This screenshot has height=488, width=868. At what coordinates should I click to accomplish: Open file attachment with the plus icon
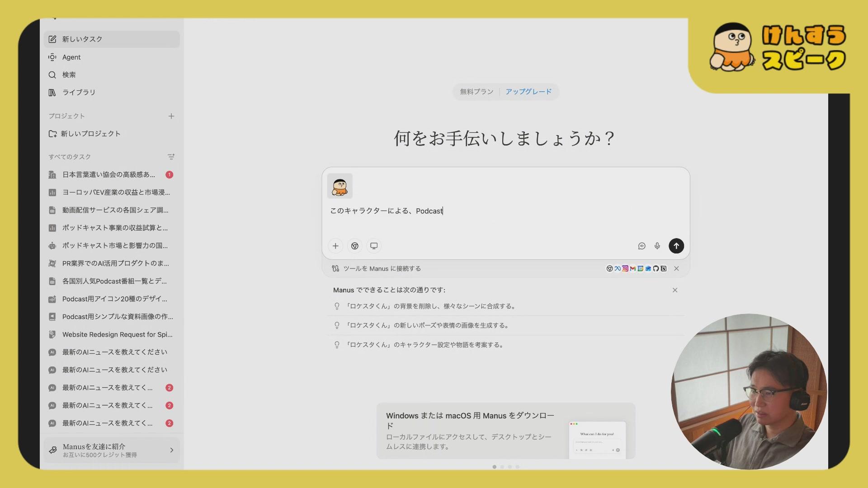click(335, 246)
